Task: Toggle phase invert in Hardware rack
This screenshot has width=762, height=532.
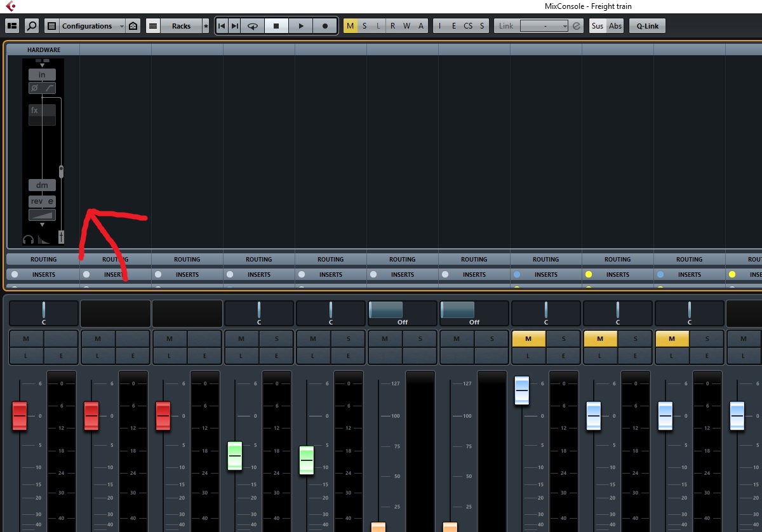Action: (x=35, y=88)
